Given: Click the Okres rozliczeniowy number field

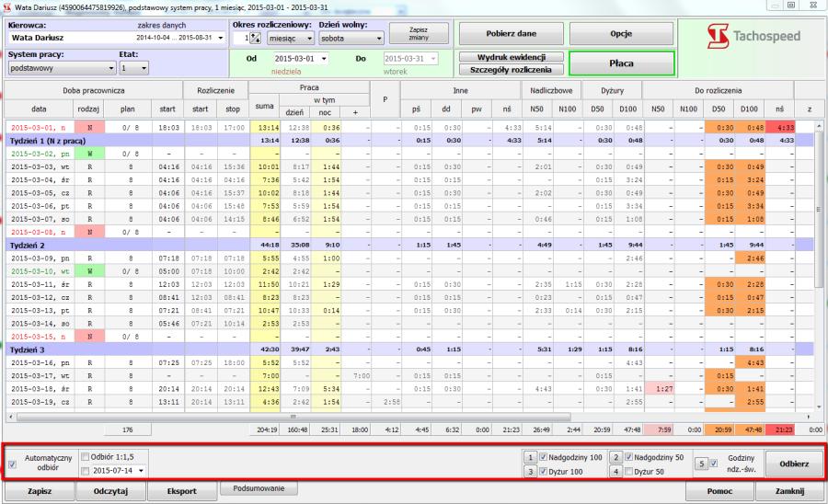Looking at the screenshot, I should pos(242,38).
